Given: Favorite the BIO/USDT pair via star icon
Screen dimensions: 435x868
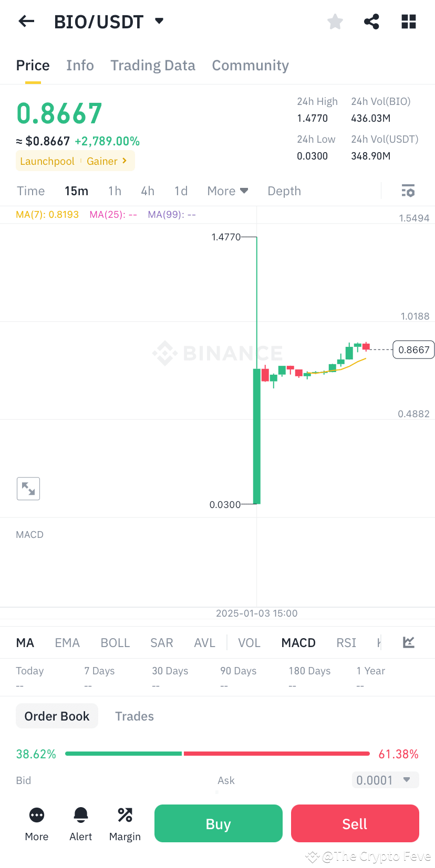Looking at the screenshot, I should (335, 22).
